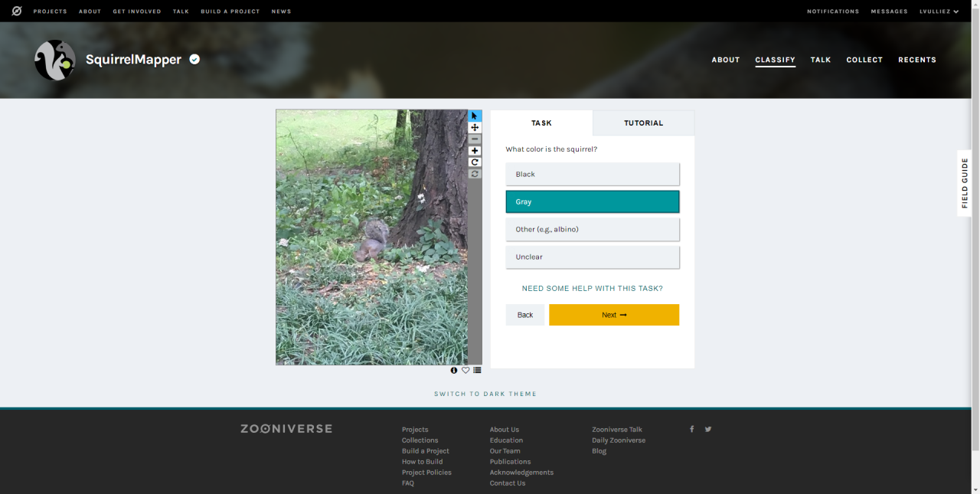This screenshot has width=980, height=494.
Task: Open Build a Project in top navigation
Action: pyautogui.click(x=230, y=11)
